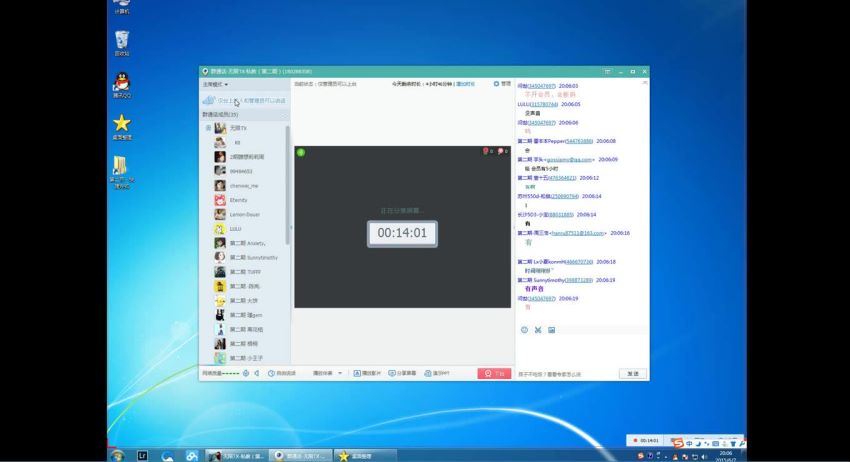Click the scissors screenshot icon in the chat toolbar
Viewport: 850px width, 462px height.
click(x=538, y=330)
